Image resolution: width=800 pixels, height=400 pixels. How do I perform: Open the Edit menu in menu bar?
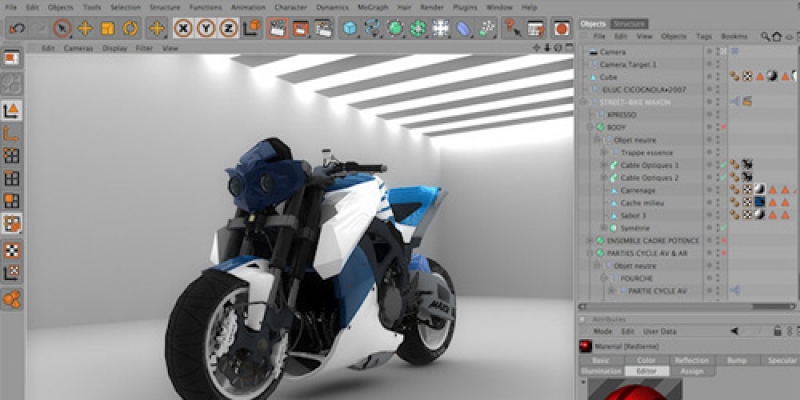32,8
